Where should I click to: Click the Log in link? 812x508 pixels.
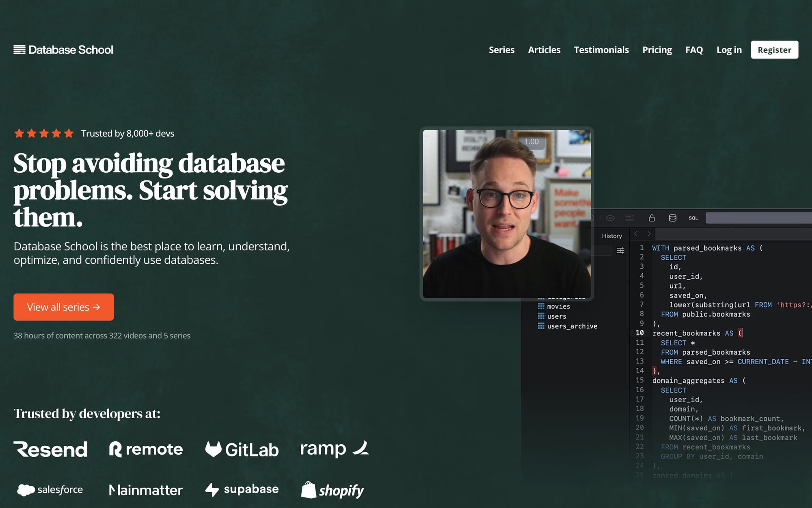[x=729, y=50]
